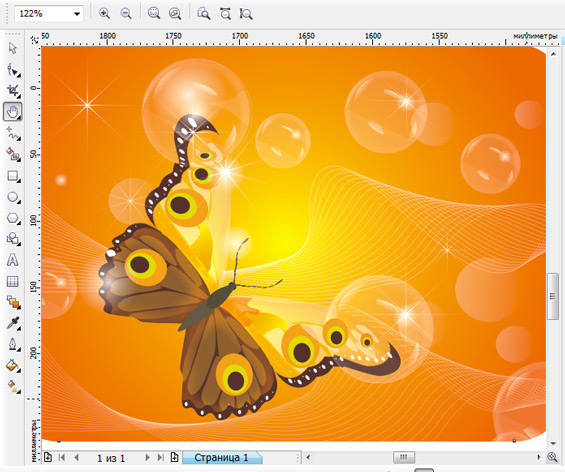Select the Rectangle tool
This screenshot has height=472, width=565.
[x=13, y=177]
